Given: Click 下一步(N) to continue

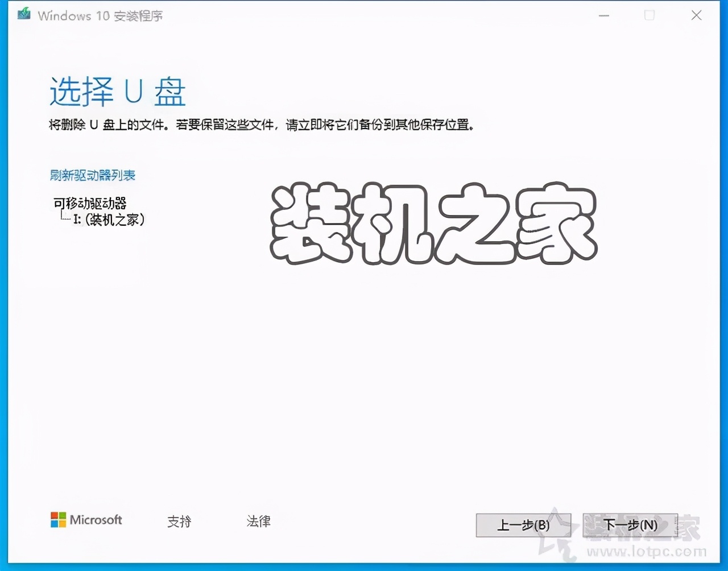Looking at the screenshot, I should tap(630, 526).
